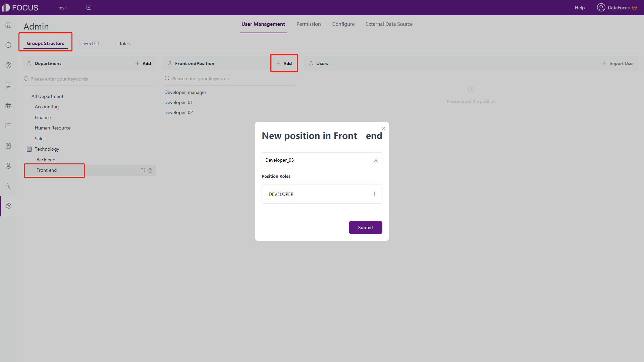
Task: Select the Back end department
Action: tap(46, 160)
